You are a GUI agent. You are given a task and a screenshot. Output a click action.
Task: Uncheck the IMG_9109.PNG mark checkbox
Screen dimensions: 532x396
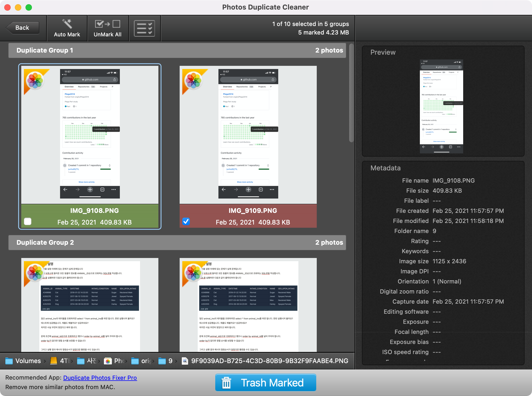point(186,221)
